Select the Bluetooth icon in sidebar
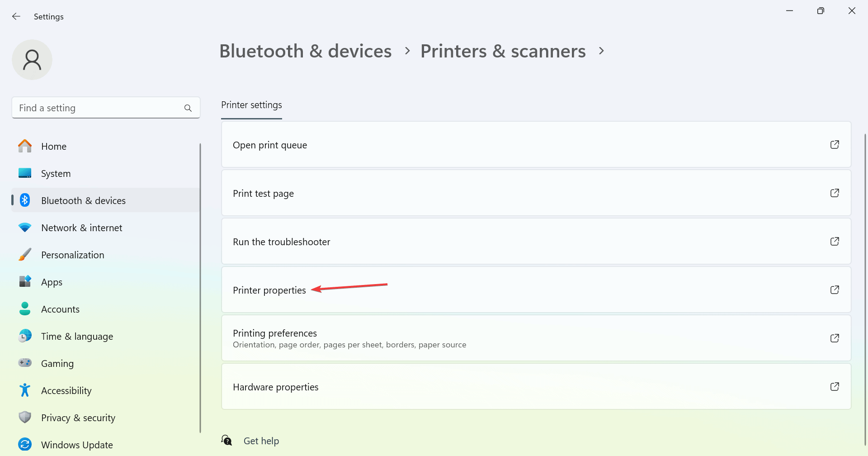This screenshot has height=456, width=868. [25, 200]
